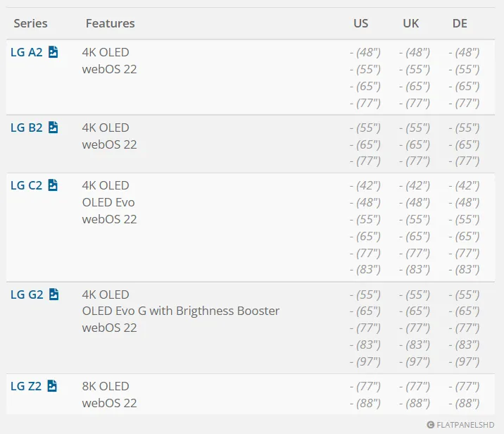This screenshot has height=434, width=504.
Task: Click the DE 88" entry for LG Z2
Action: pos(464,404)
